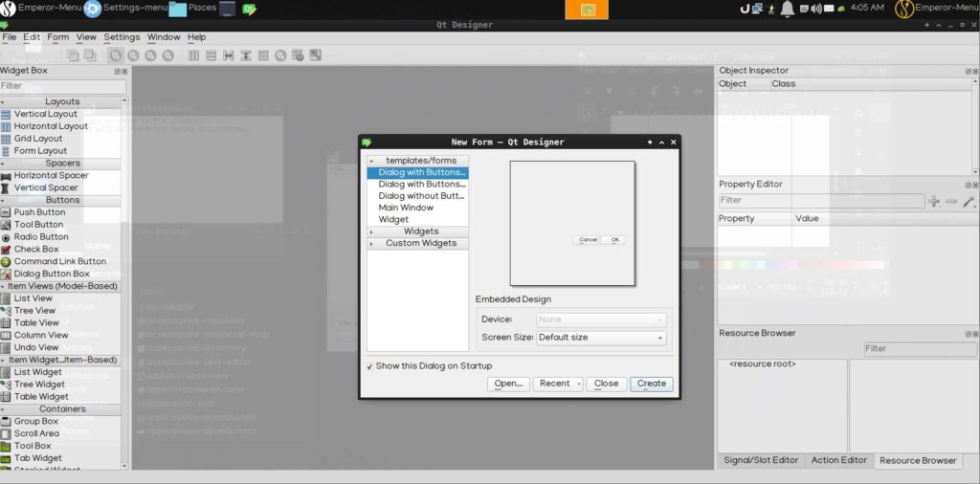Click the Grid Layout widget icon
980x484 pixels.
6,139
